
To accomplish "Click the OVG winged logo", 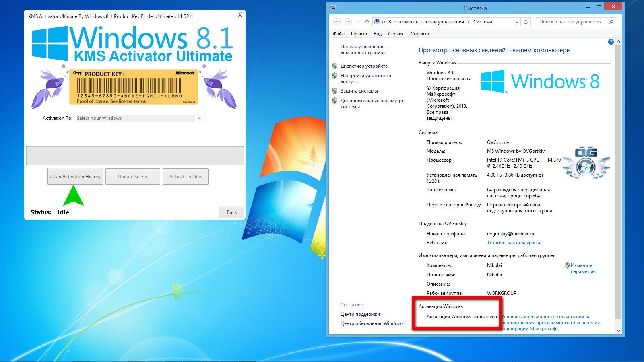I will click(586, 163).
